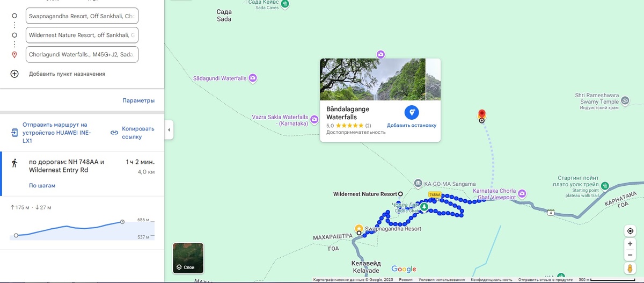Click 'Отправить отзыв о продукте' link
The image size is (644, 283).
pos(545,280)
